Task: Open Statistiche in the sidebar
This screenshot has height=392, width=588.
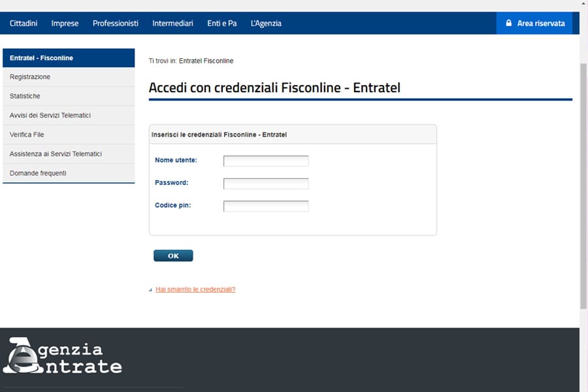Action: pyautogui.click(x=69, y=96)
